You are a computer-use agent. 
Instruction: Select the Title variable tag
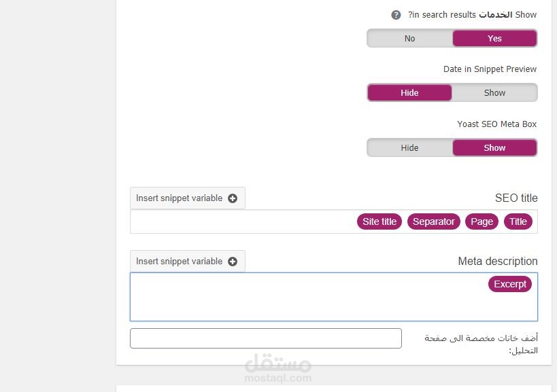[x=518, y=222]
